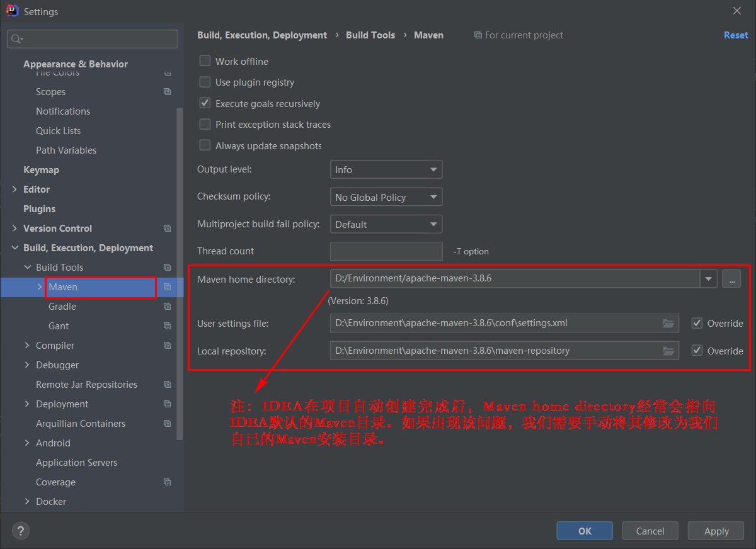Open the Checksum policy dropdown
The image size is (756, 549).
[386, 197]
